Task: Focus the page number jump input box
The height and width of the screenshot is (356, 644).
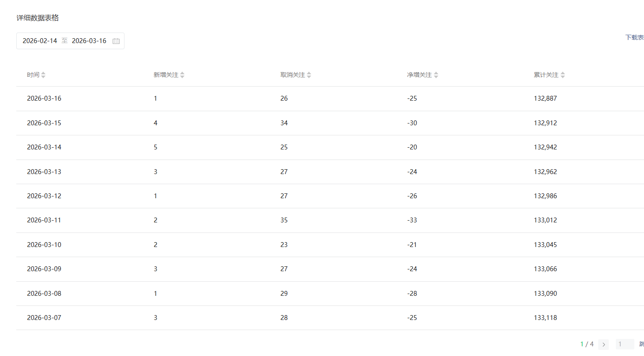Action: click(x=625, y=344)
